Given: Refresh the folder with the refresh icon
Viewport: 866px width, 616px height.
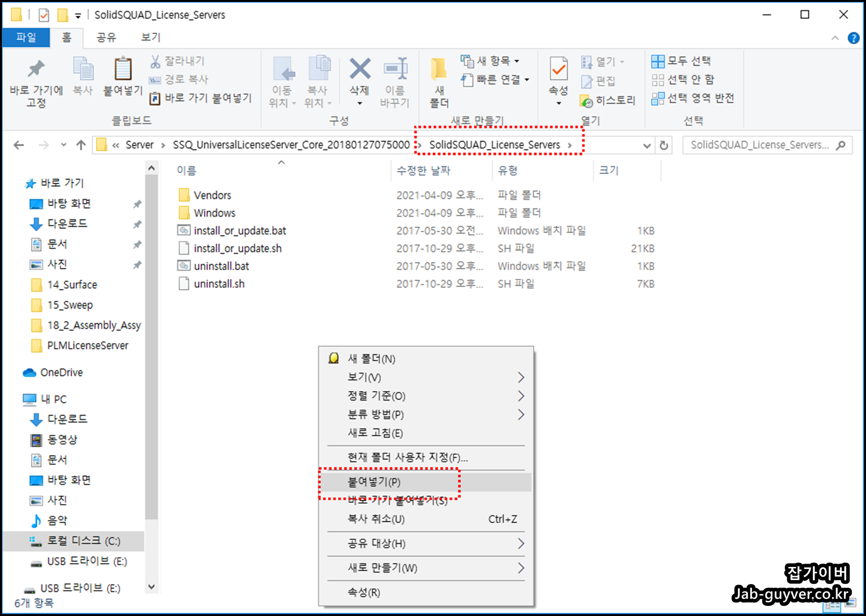Looking at the screenshot, I should pyautogui.click(x=664, y=145).
